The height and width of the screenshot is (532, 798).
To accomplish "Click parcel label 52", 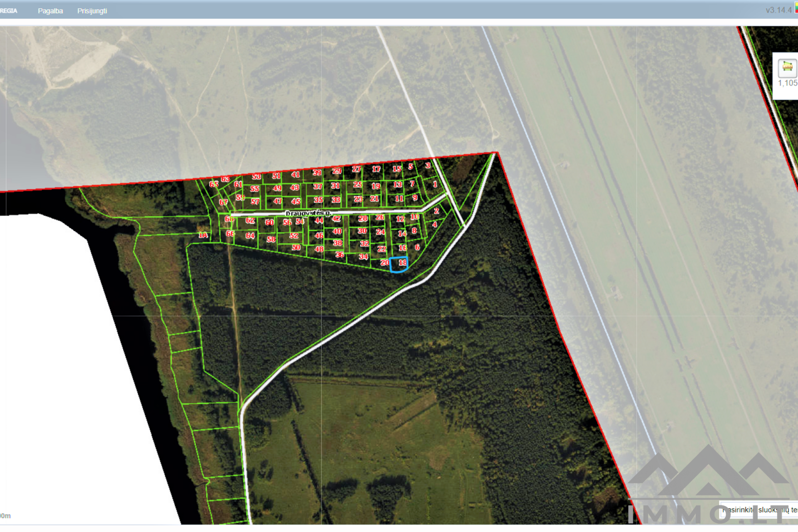I will pos(294,236).
